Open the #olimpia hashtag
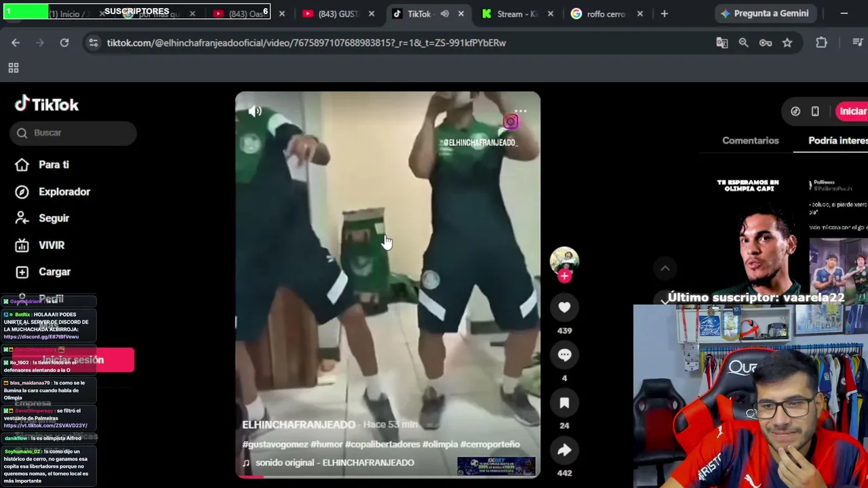 tap(440, 444)
